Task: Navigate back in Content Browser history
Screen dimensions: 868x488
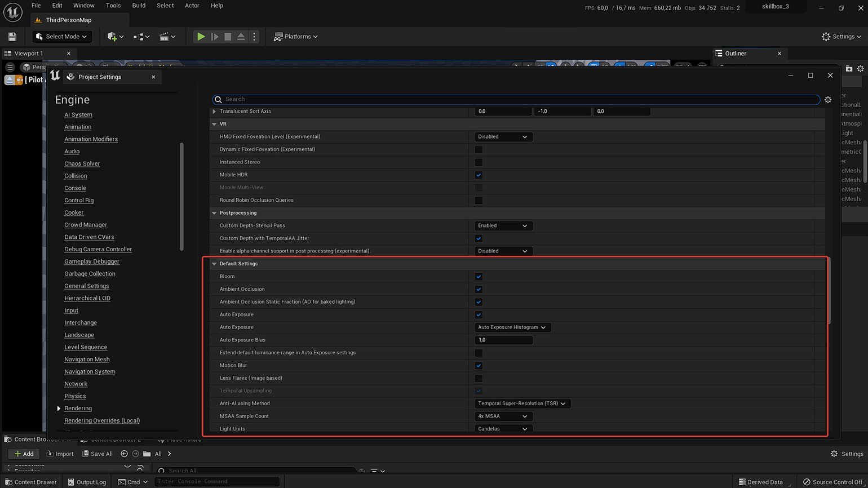Action: pyautogui.click(x=124, y=454)
